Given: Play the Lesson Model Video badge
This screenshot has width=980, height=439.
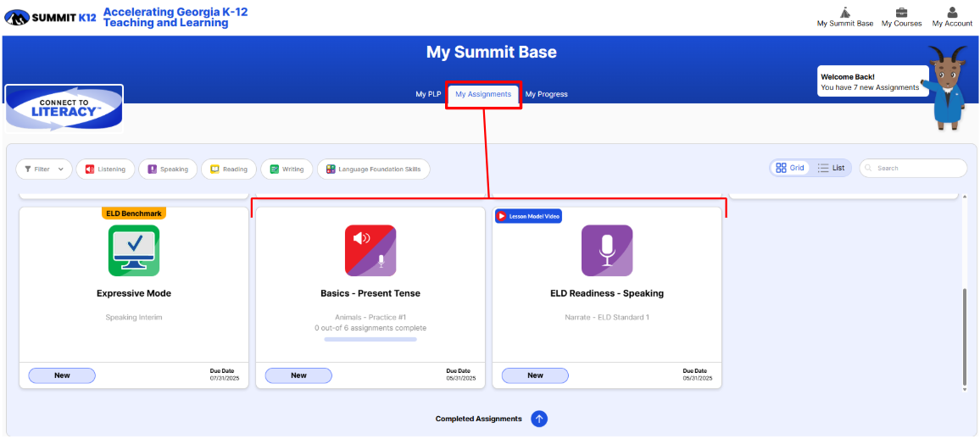Looking at the screenshot, I should coord(529,216).
